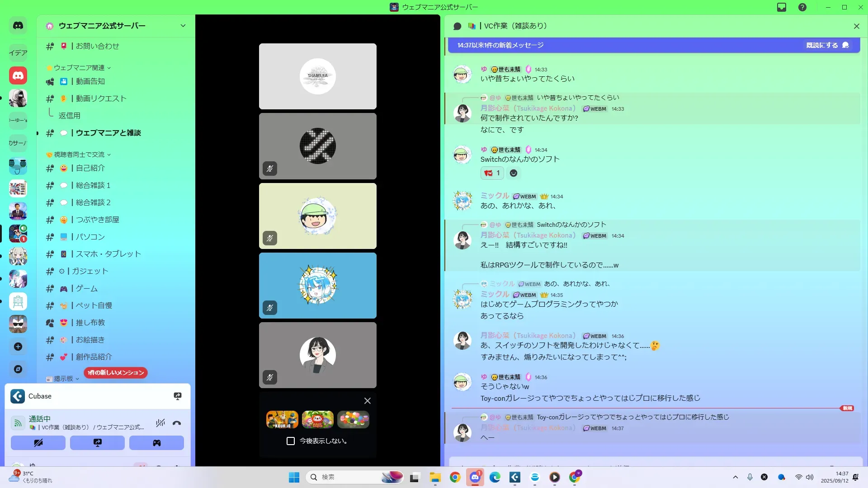Image resolution: width=868 pixels, height=488 pixels.
Task: Select the パソコン channel
Action: tap(90, 237)
